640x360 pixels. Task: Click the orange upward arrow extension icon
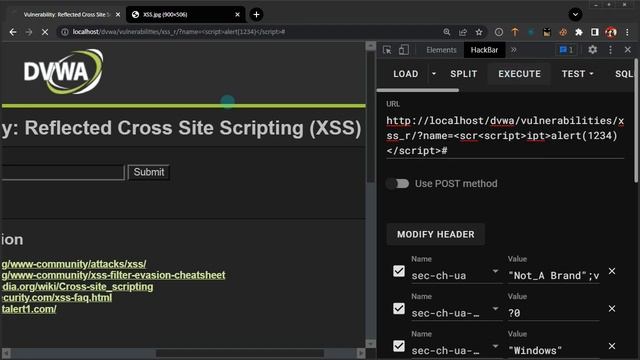pyautogui.click(x=515, y=32)
